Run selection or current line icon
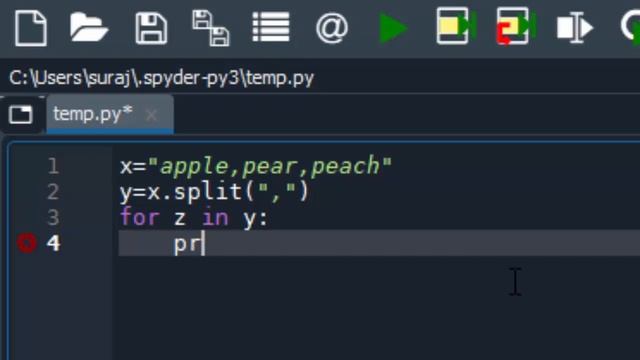640x360 pixels. [575, 28]
